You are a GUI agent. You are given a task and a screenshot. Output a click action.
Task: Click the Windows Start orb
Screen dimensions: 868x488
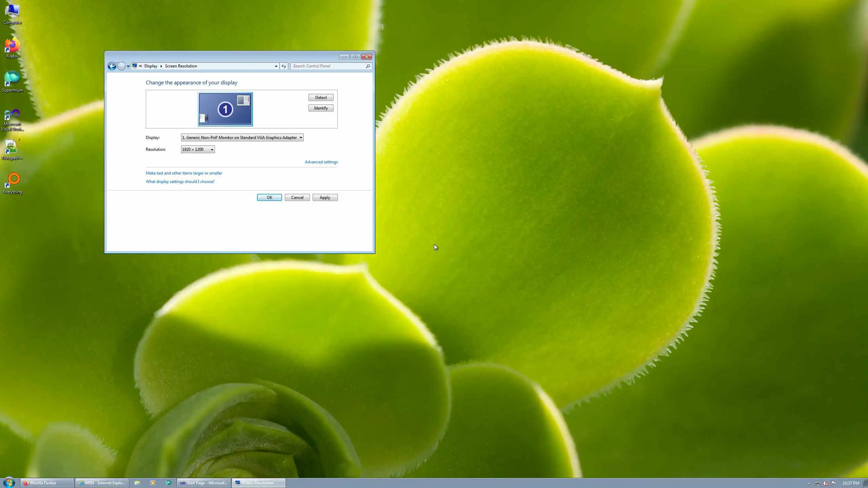9,482
